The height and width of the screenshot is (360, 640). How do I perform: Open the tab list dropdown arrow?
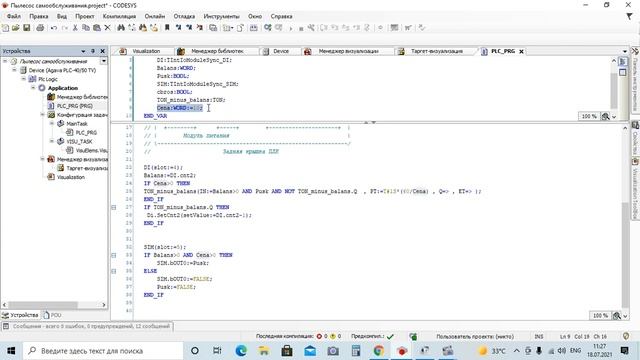point(624,51)
